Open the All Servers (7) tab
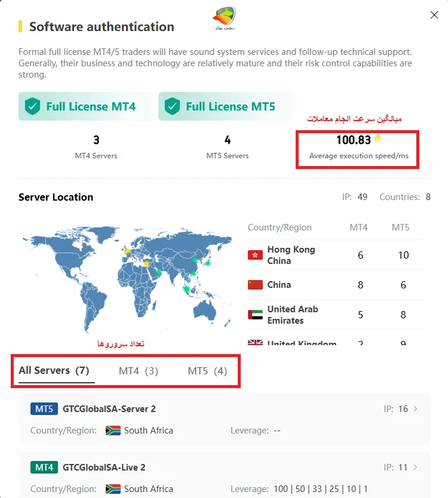The width and height of the screenshot is (448, 498). click(x=54, y=370)
